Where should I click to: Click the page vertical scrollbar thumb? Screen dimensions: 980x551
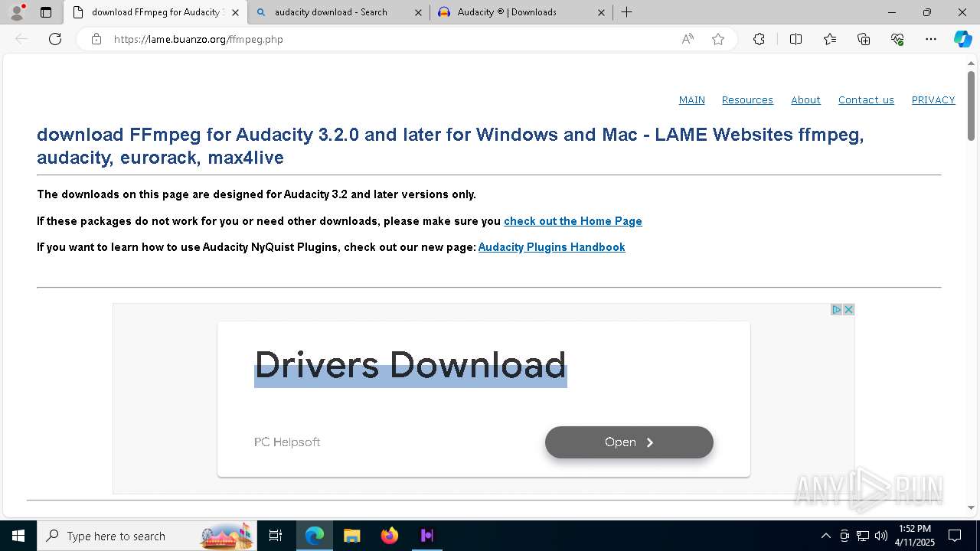pos(972,105)
